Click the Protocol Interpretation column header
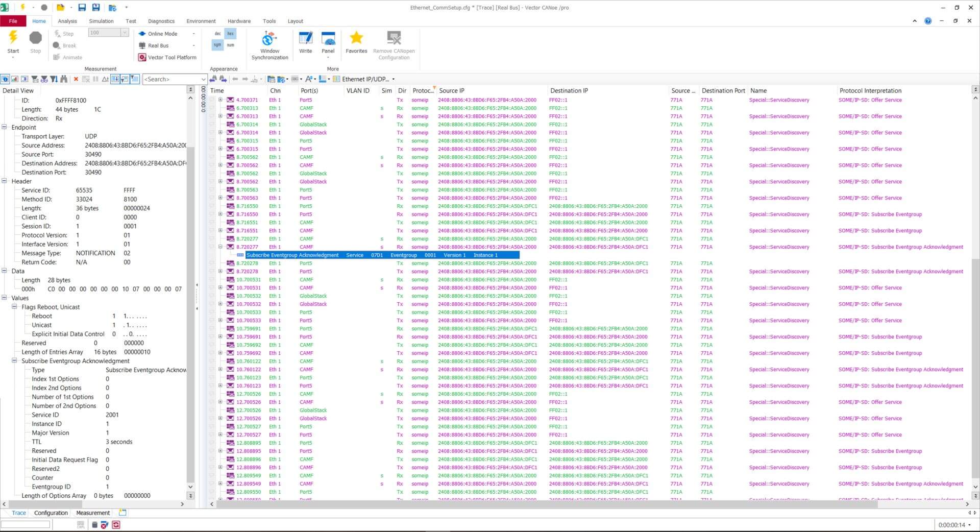This screenshot has height=532, width=980. pos(870,91)
